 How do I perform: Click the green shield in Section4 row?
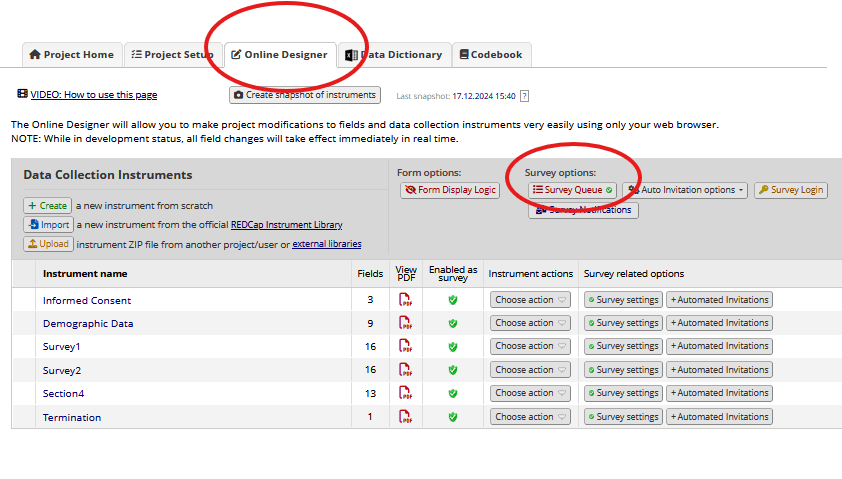click(x=453, y=393)
